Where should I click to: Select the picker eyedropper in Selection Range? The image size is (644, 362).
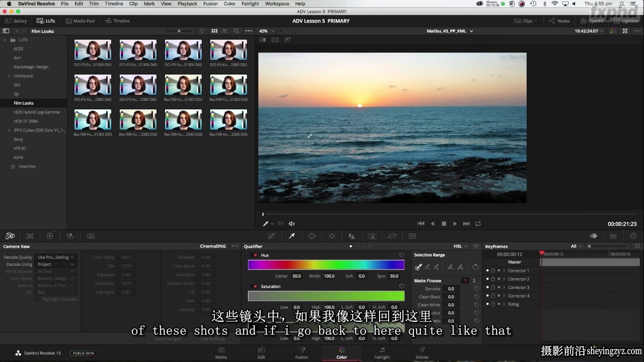(418, 267)
